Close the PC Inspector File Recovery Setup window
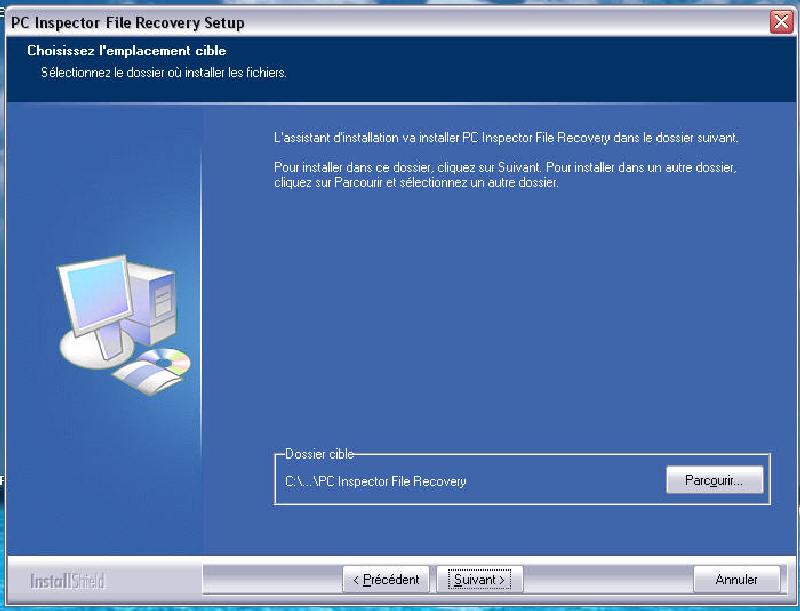The image size is (800, 611). (781, 22)
